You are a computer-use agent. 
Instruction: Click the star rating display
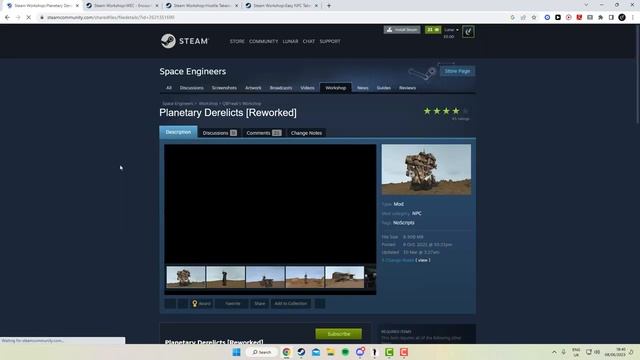tap(446, 111)
